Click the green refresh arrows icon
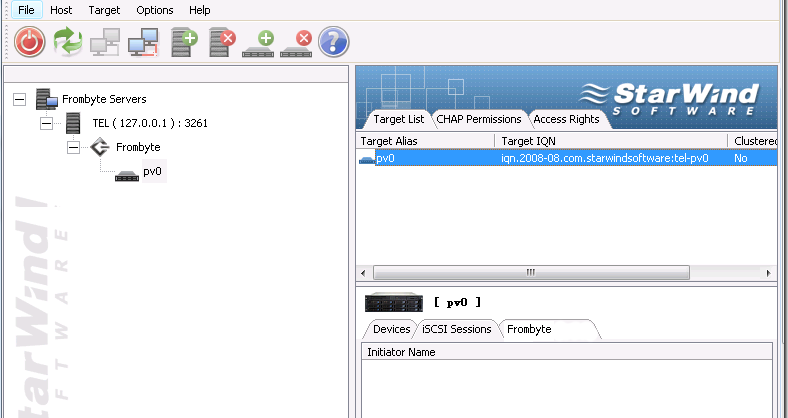The width and height of the screenshot is (788, 418). pyautogui.click(x=68, y=42)
